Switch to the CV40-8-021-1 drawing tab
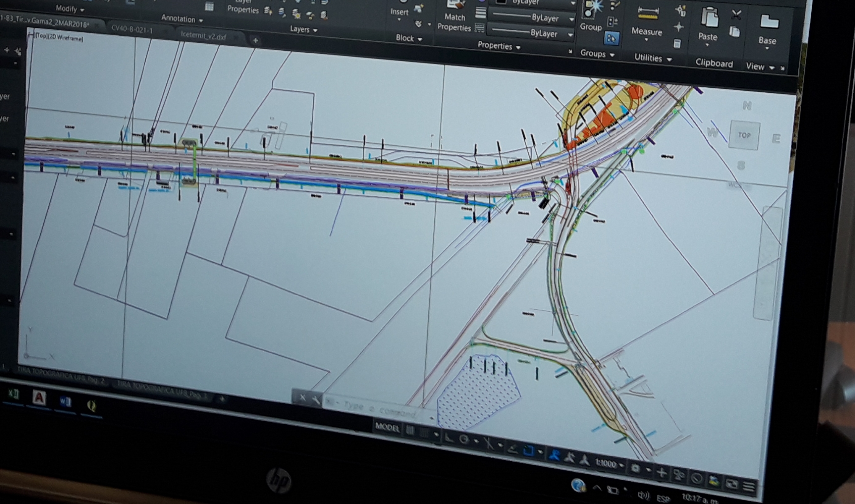Screen dimensions: 855x504 (132, 30)
